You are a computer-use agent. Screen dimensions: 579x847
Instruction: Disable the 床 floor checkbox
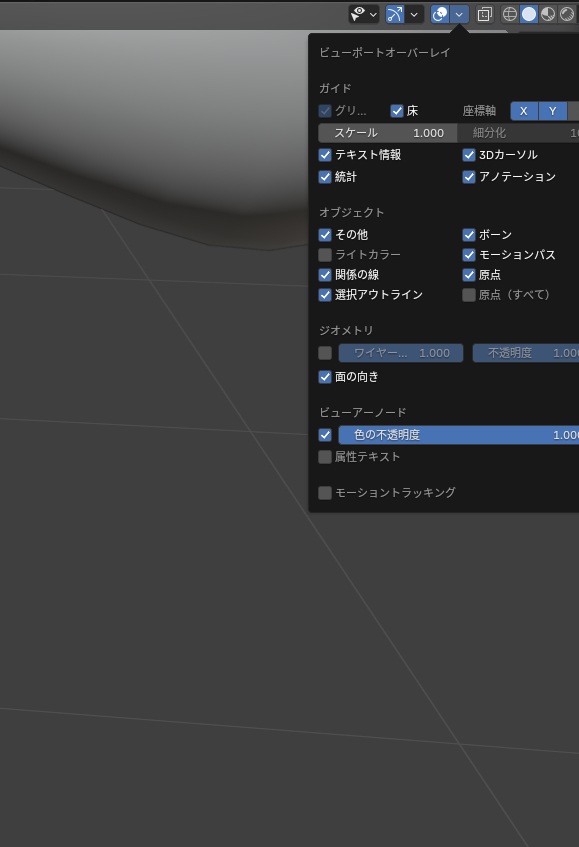[397, 111]
